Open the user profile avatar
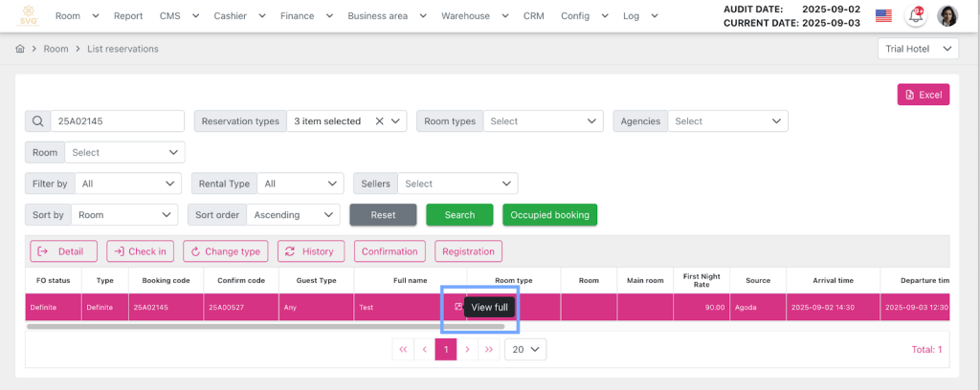This screenshot has height=390, width=980. coord(947,16)
